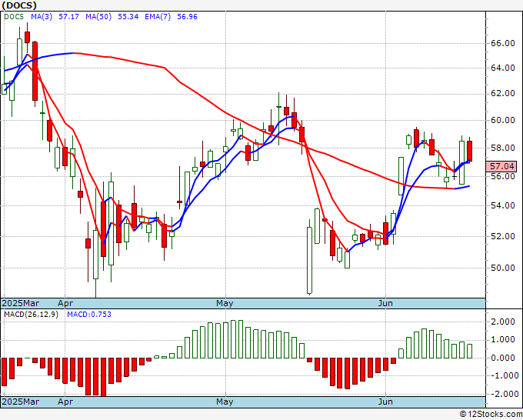This screenshot has height=420, width=523.
Task: Click the EMA(7) legend label
Action: click(x=158, y=17)
